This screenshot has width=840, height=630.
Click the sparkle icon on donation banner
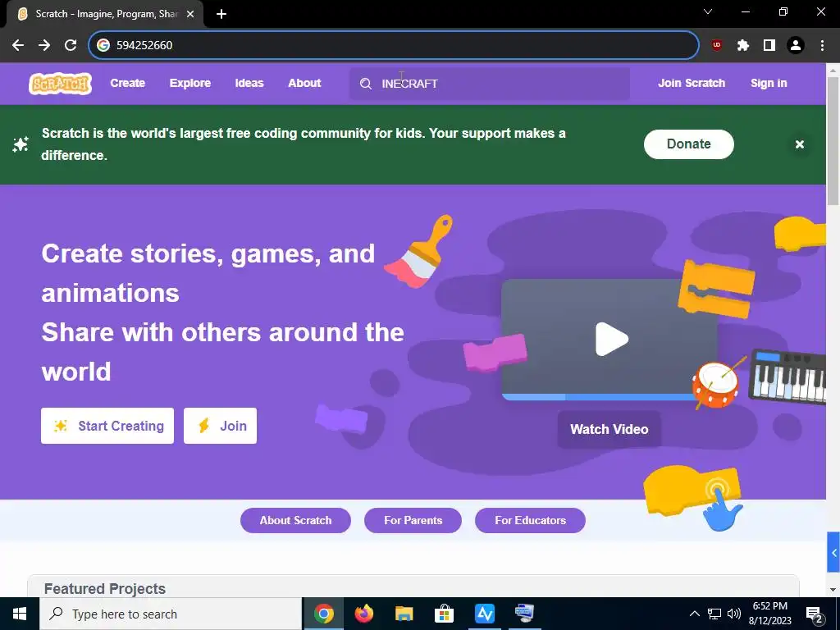point(21,144)
